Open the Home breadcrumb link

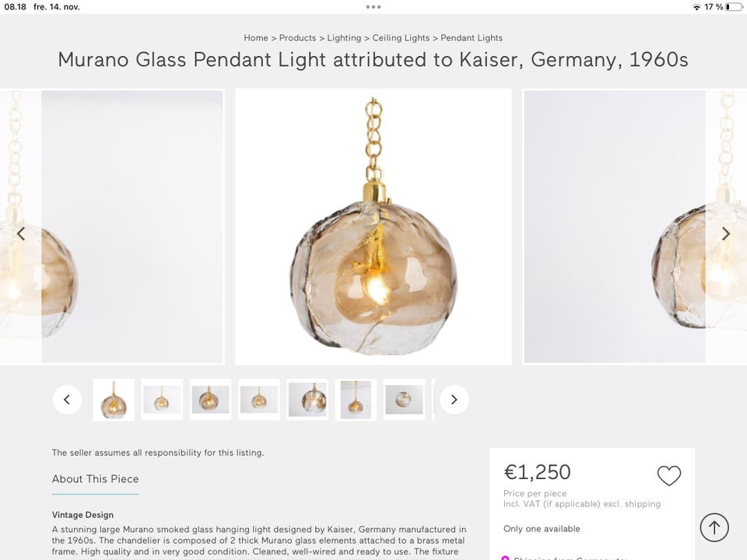[256, 37]
